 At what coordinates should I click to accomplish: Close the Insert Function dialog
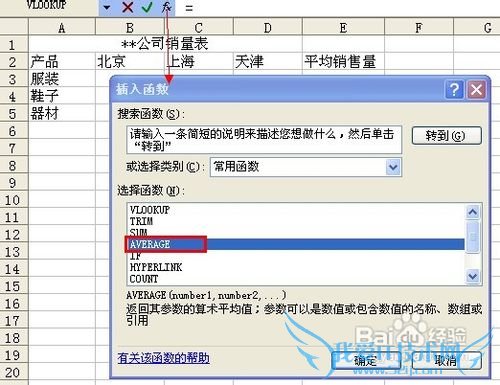(476, 89)
